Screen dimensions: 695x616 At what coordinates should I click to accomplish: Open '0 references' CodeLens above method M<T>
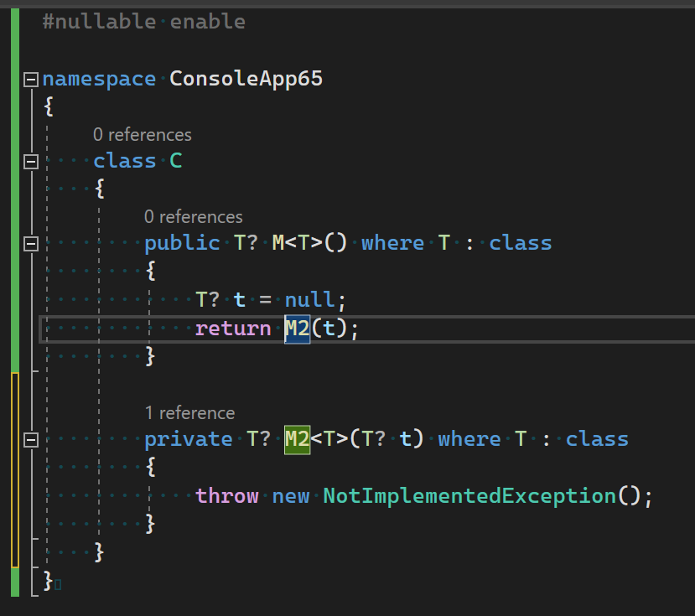coord(194,217)
